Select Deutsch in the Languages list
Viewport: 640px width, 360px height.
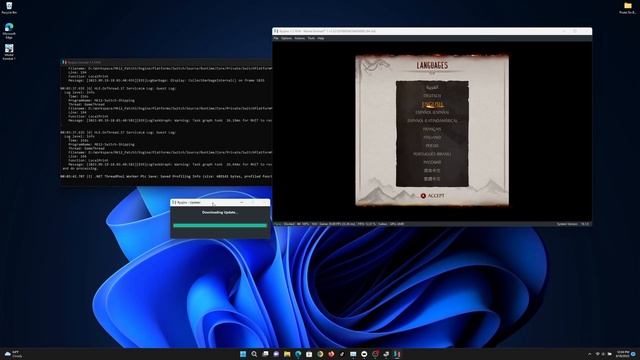coord(432,96)
